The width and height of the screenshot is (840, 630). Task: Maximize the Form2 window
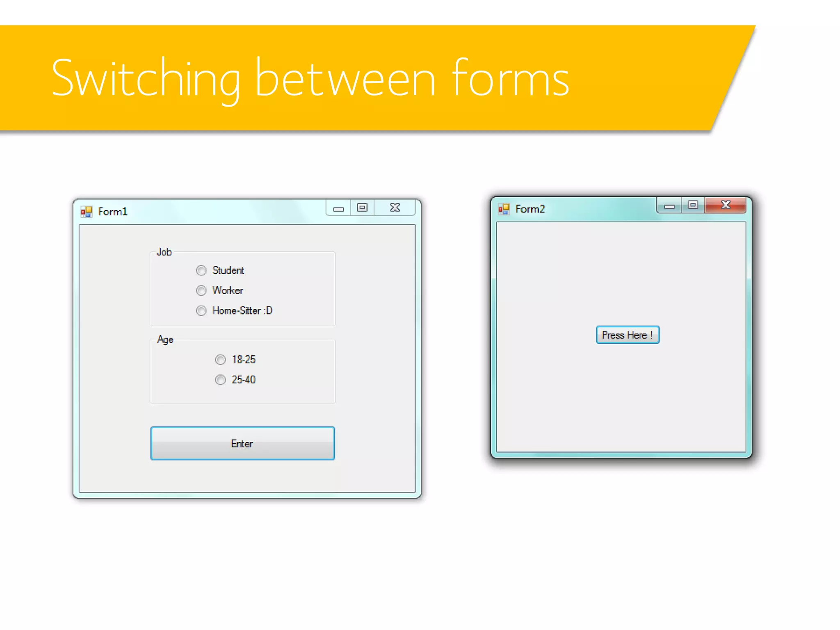coord(693,205)
